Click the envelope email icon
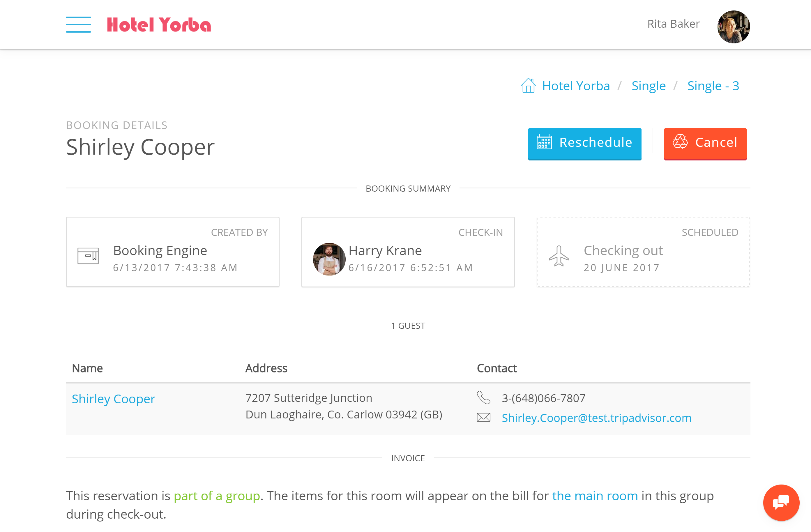 [x=483, y=418]
